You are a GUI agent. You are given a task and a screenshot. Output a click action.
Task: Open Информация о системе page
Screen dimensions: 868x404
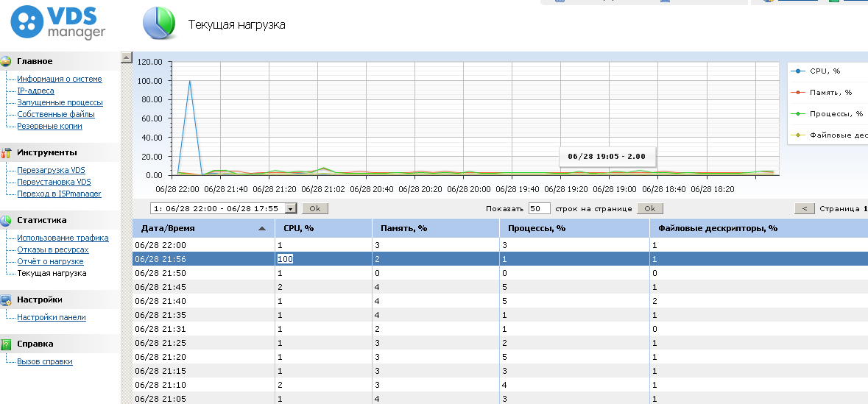(60, 79)
